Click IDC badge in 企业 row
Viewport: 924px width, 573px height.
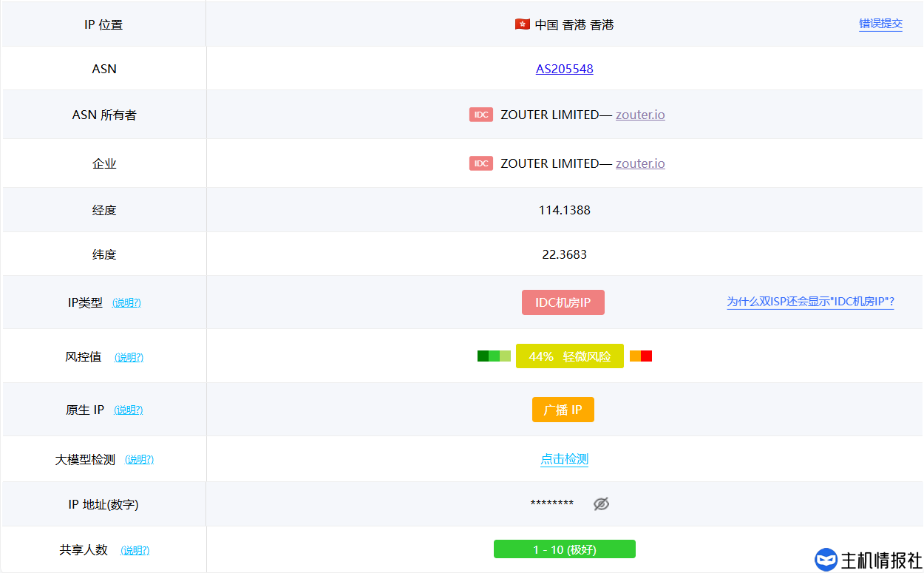pos(480,163)
